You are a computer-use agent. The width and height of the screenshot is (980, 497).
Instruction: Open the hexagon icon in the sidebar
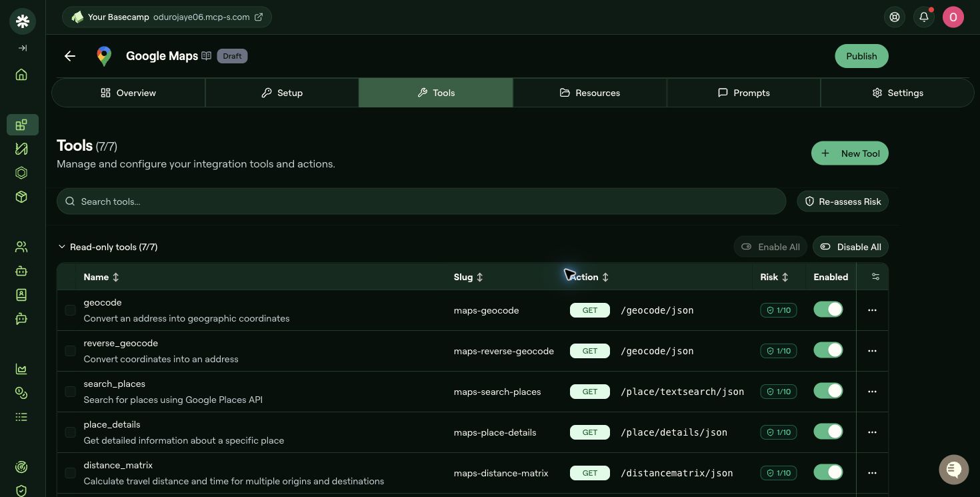pos(21,173)
